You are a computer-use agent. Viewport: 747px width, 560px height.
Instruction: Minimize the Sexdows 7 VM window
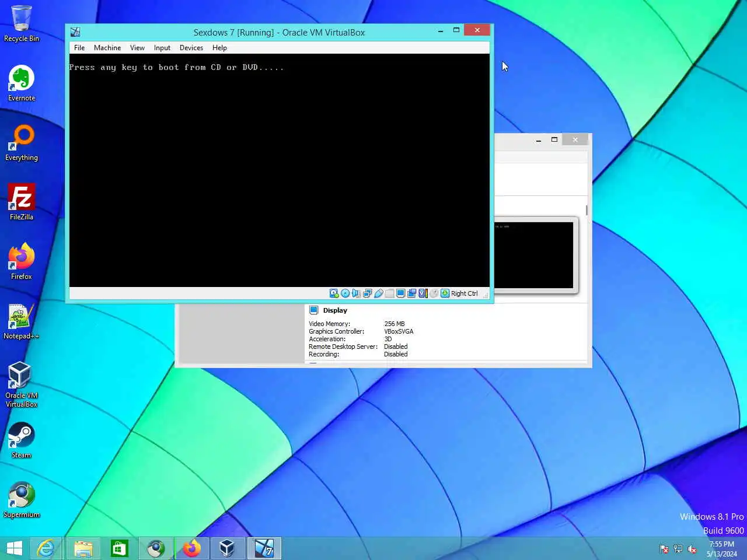pyautogui.click(x=441, y=30)
